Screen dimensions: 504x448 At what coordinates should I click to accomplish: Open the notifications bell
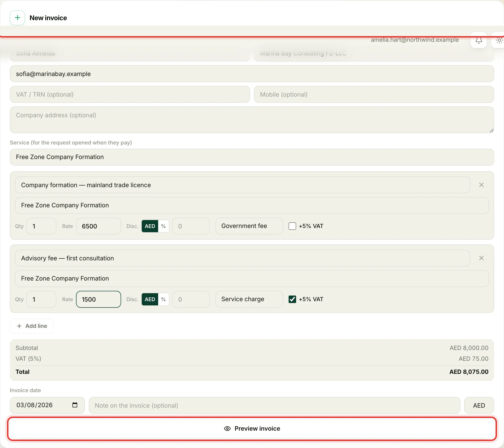[x=479, y=40]
